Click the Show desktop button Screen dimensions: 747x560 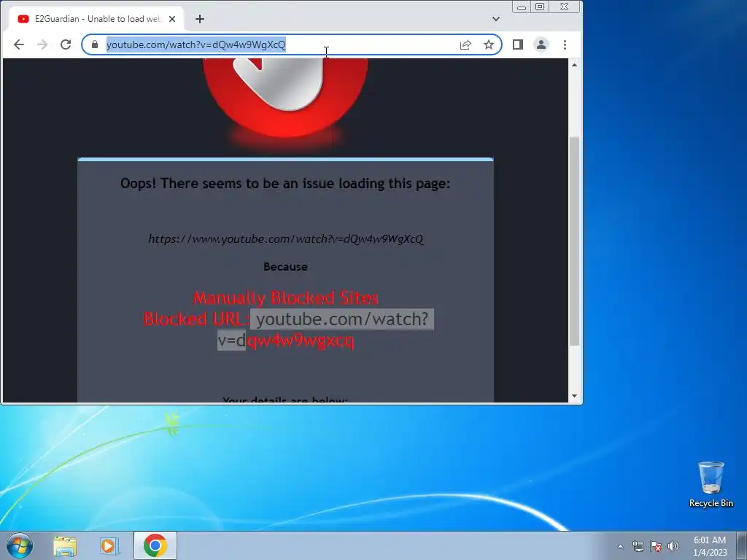click(742, 545)
